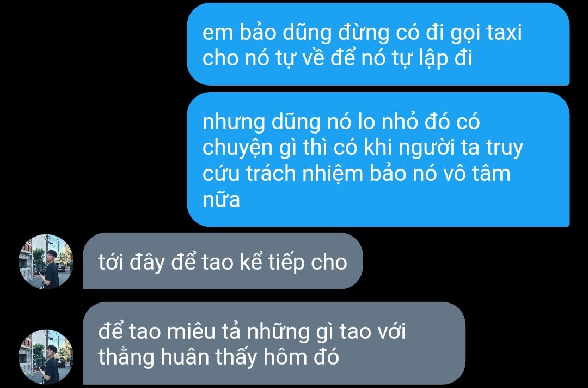588x388 pixels.
Task: Select the blue message starting 'em bảo dũng đừng'
Action: pos(378,44)
